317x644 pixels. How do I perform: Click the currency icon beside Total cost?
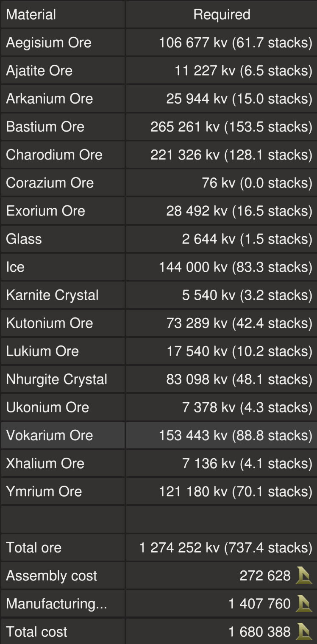[x=304, y=632]
